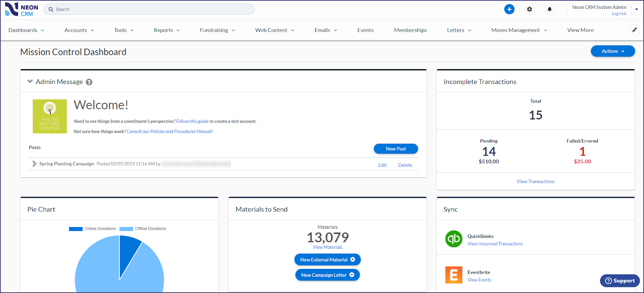Open the Tools menu
Image resolution: width=644 pixels, height=293 pixels.
124,30
